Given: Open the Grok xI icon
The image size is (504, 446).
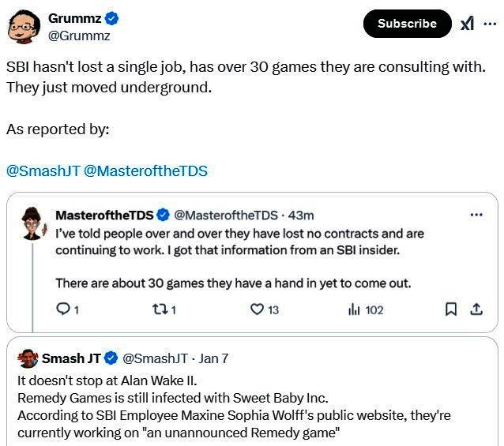Looking at the screenshot, I should (467, 24).
